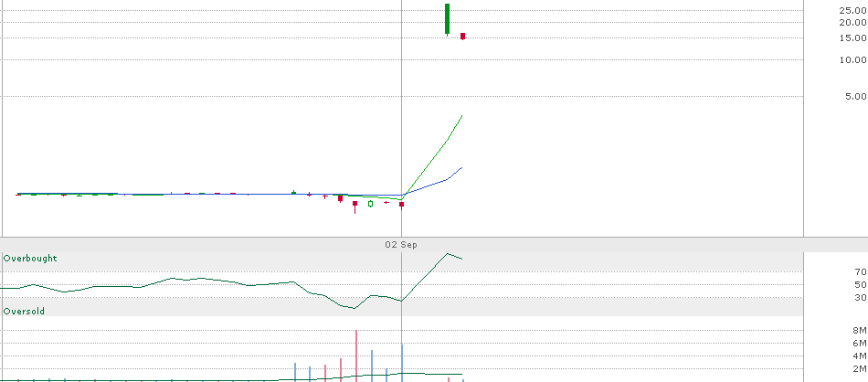
Task: Click the 2M volume axis label
Action: click(860, 368)
